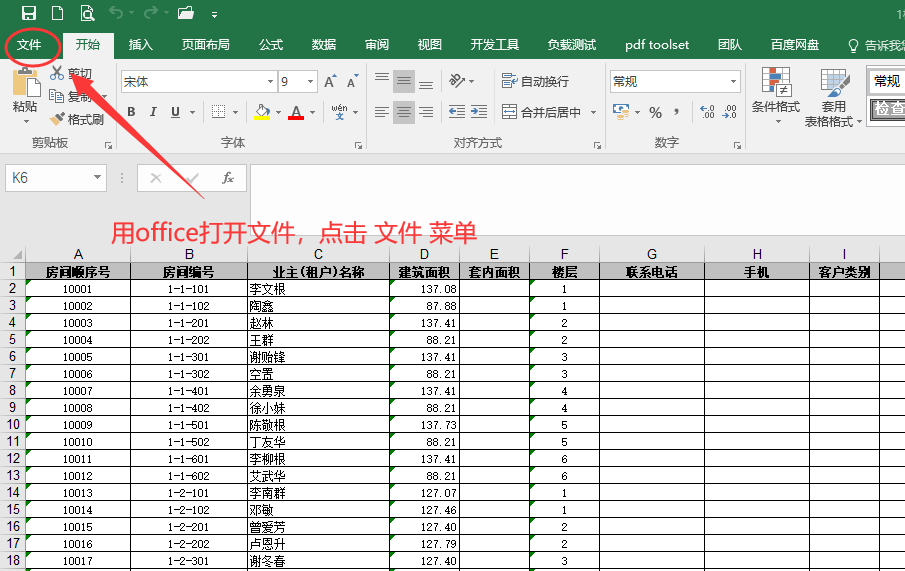Viewport: 905px width, 571px height.
Task: Expand the number format dropdown showing 常规
Action: [733, 82]
